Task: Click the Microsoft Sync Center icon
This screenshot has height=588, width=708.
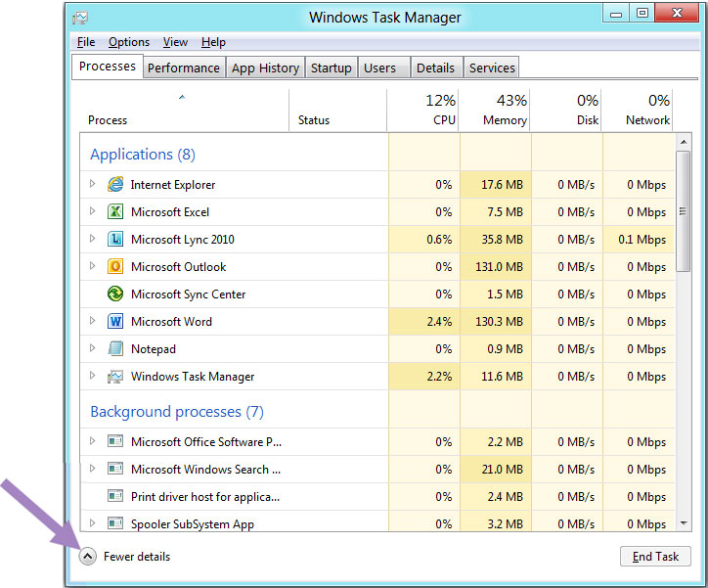Action: [115, 294]
